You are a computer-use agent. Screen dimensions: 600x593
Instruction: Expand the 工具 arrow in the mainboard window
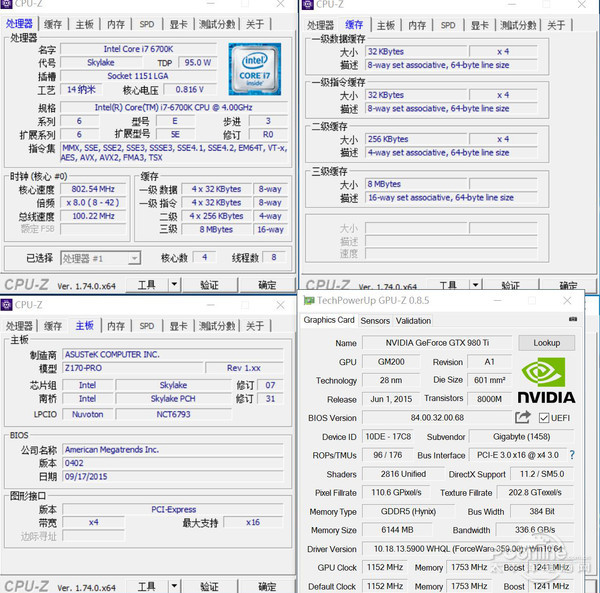[174, 585]
